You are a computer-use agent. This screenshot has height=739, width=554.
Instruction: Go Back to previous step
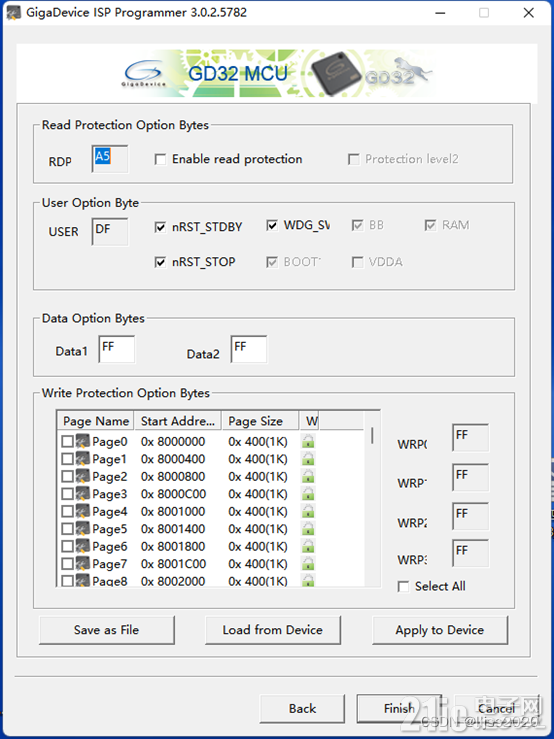tap(302, 708)
